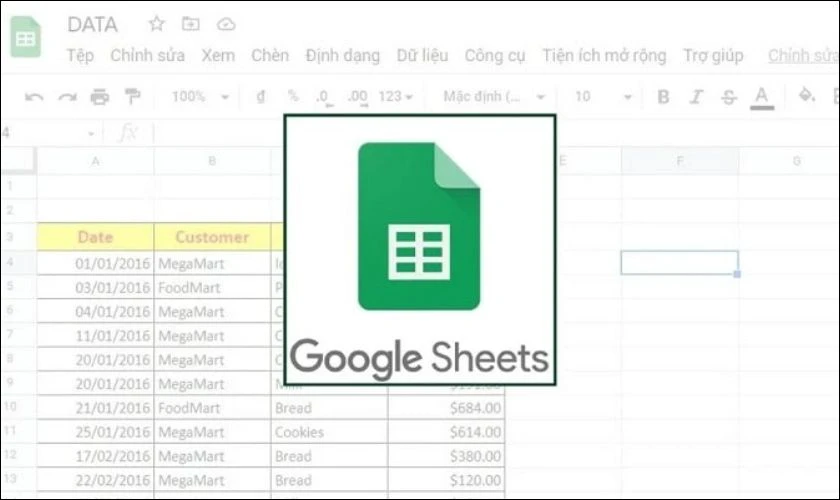Select FoodMart cell in row 5

[x=212, y=287]
